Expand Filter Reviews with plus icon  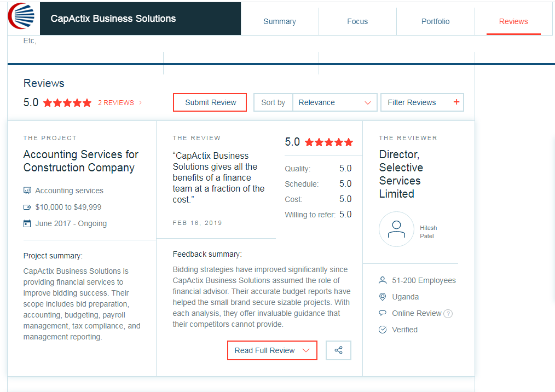coord(422,102)
